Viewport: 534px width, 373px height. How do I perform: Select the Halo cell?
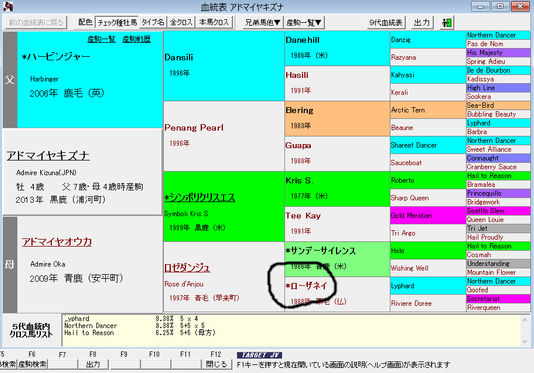pos(428,251)
